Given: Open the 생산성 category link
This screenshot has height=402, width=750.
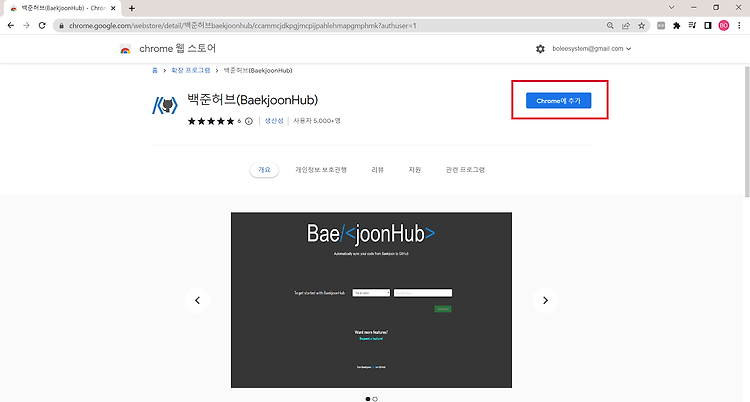Looking at the screenshot, I should click(274, 121).
